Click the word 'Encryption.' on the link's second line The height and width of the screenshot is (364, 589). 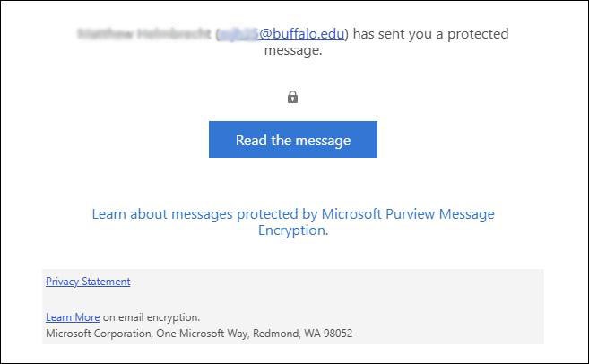tap(293, 230)
